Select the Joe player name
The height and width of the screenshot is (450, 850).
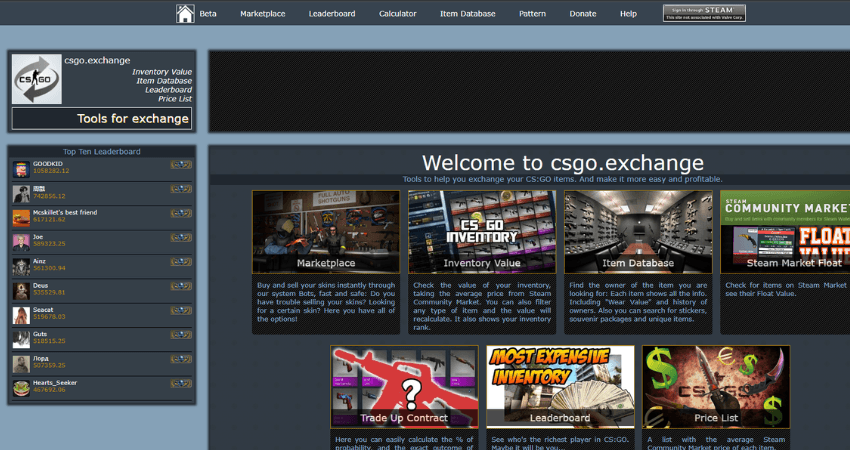(37, 237)
